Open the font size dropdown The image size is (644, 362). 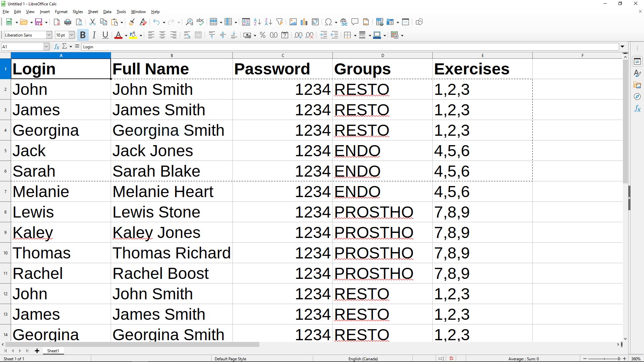click(71, 35)
